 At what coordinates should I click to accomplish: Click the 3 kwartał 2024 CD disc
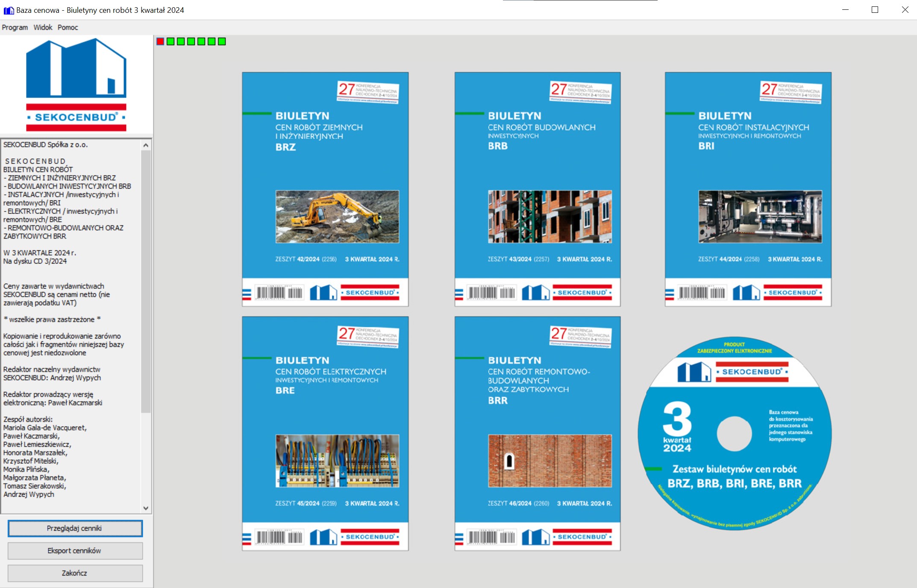[735, 433]
